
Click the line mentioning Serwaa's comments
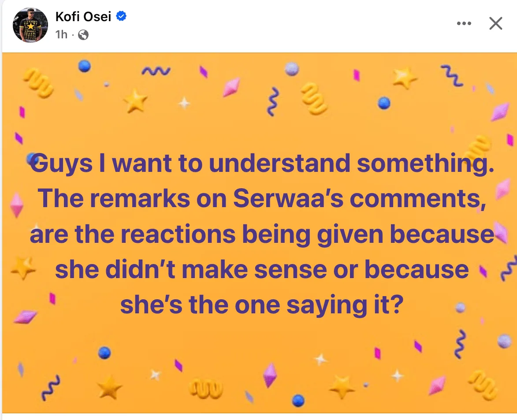pos(262,198)
